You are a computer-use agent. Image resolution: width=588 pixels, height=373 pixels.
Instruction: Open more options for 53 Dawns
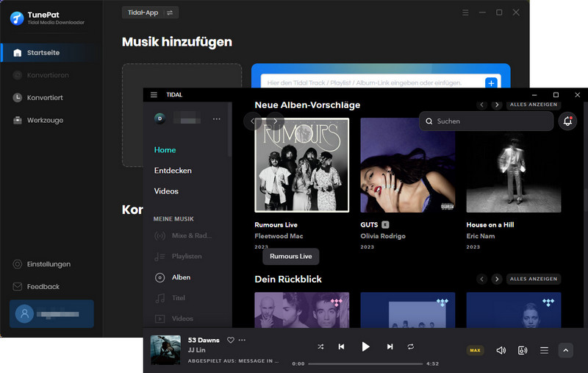click(242, 340)
